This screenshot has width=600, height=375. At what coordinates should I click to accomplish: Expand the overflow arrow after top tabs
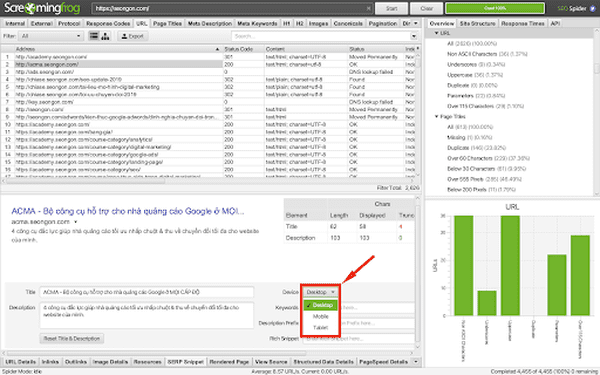point(416,23)
